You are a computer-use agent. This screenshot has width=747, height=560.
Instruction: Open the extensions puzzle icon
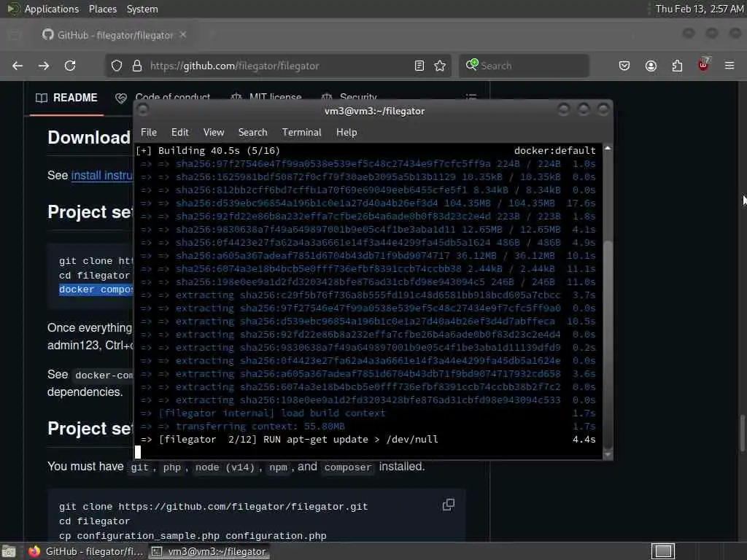tap(677, 66)
